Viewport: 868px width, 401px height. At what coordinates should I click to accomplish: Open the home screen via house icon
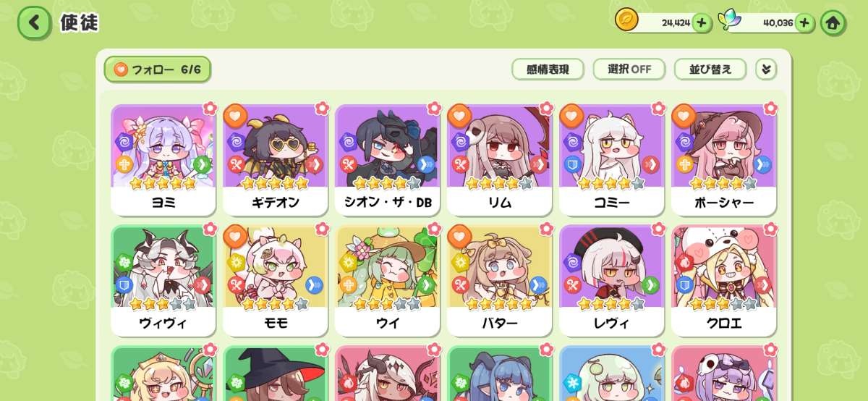tap(833, 23)
